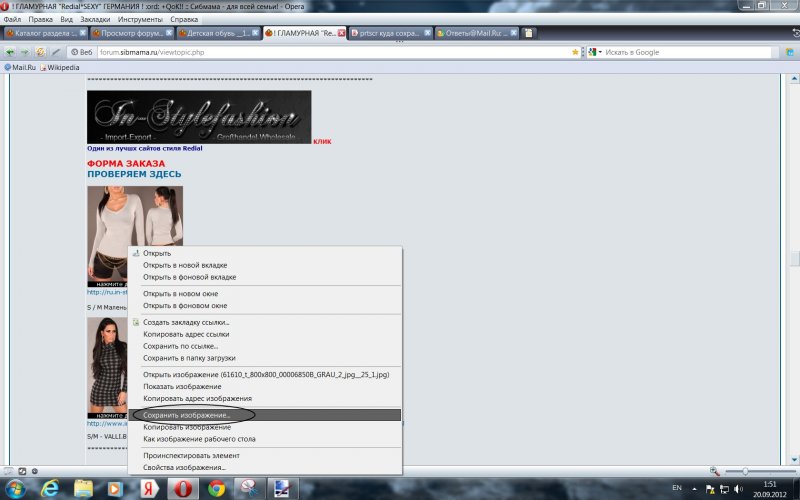
Task: Choose 'Создать закладку ссылки...'
Action: pyautogui.click(x=265, y=322)
